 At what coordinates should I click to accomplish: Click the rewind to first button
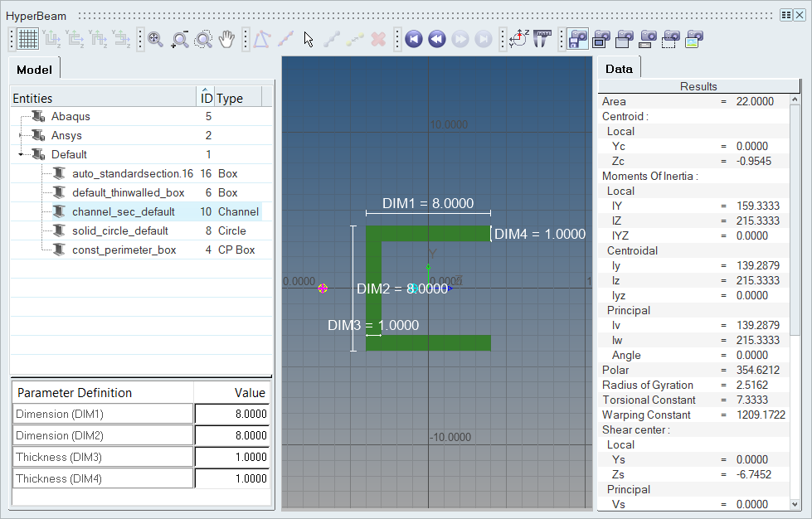tap(414, 39)
